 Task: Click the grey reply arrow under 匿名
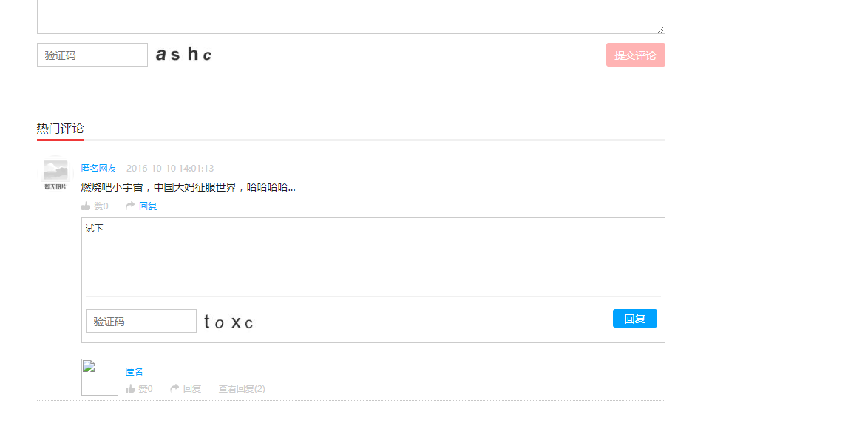[x=174, y=388]
